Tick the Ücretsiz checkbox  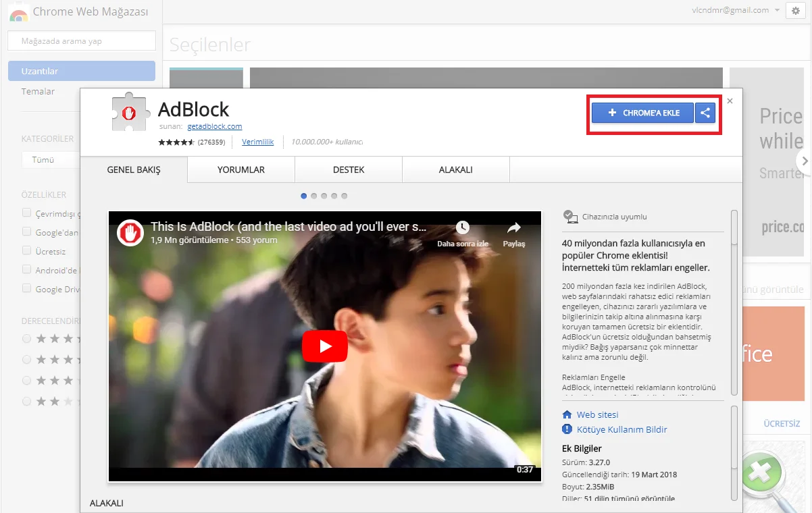pos(27,250)
